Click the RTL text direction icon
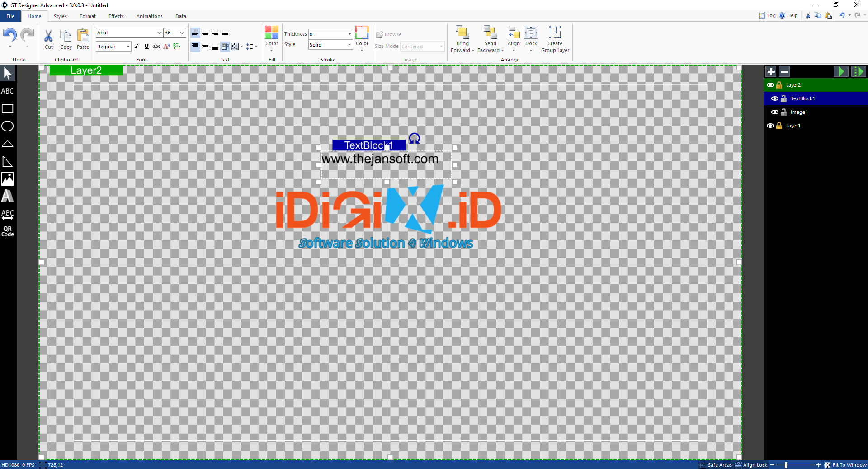868x469 pixels. 177,46
